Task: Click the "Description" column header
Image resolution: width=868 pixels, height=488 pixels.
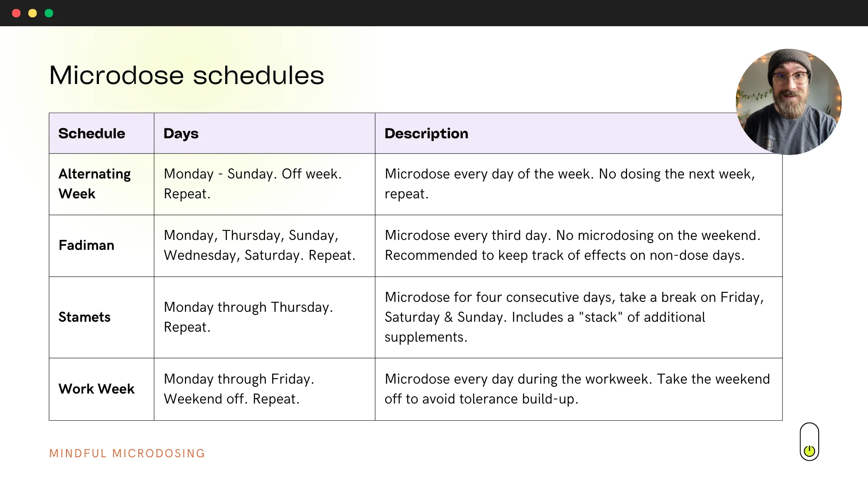Action: pos(426,133)
